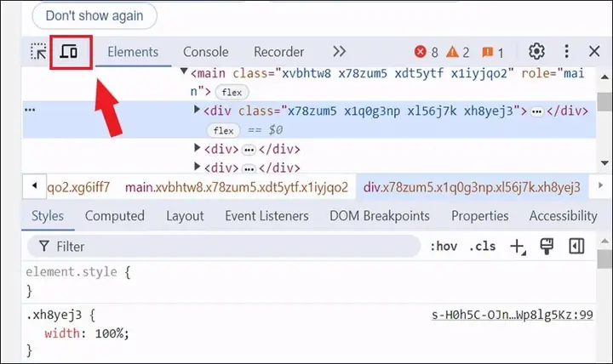Open the s-H0h5C stylesheet source link
The height and width of the screenshot is (364, 613).
[513, 315]
